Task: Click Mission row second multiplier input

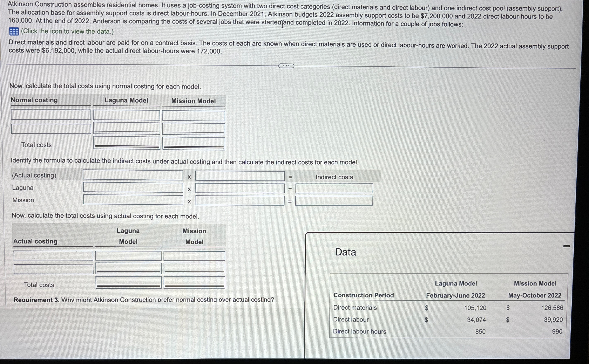Action: pos(240,200)
